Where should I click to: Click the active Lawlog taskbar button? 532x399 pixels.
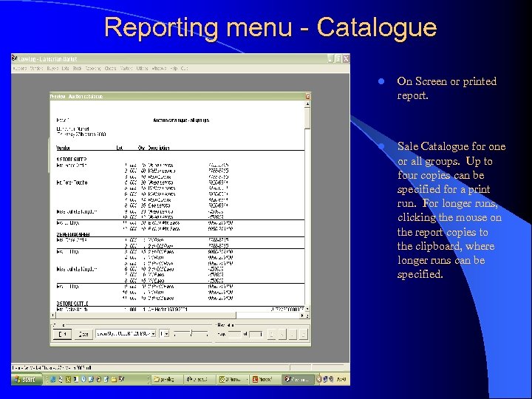coord(299,379)
